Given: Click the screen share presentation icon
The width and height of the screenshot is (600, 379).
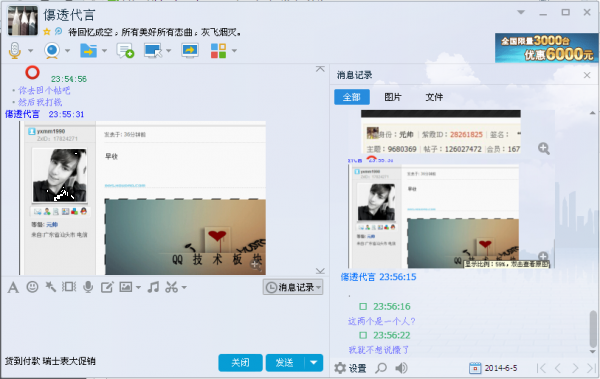Looking at the screenshot, I should (190, 50).
